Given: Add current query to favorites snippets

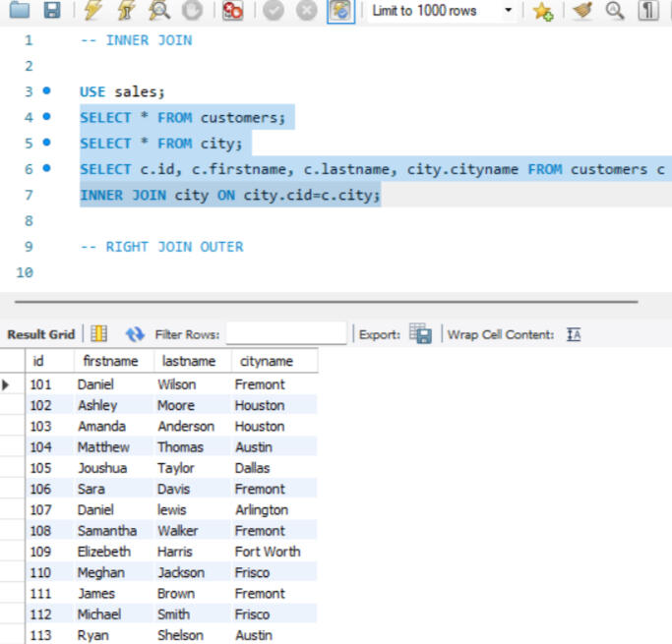Looking at the screenshot, I should 542,11.
